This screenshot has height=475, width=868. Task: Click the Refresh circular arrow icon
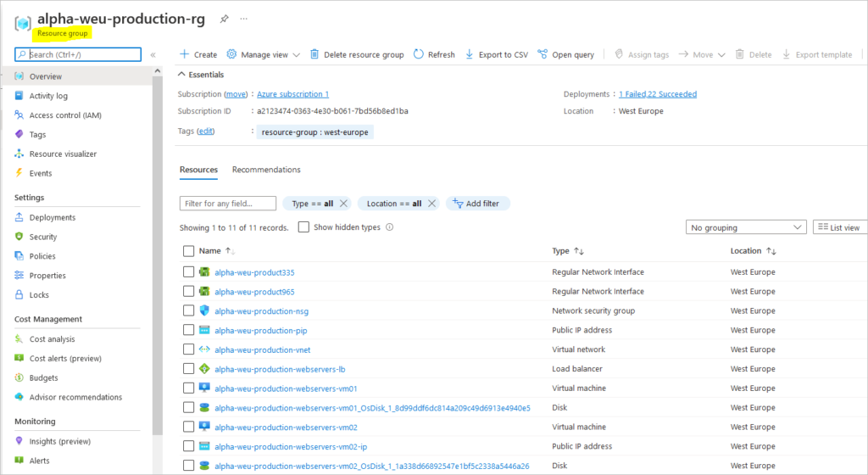coord(419,54)
